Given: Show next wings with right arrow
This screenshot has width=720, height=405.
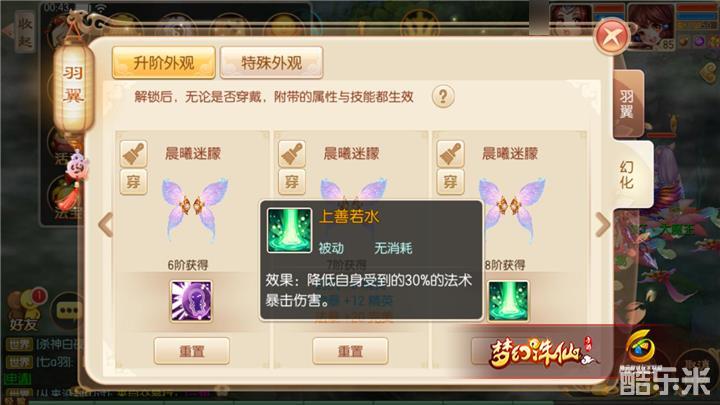Looking at the screenshot, I should click(x=602, y=225).
